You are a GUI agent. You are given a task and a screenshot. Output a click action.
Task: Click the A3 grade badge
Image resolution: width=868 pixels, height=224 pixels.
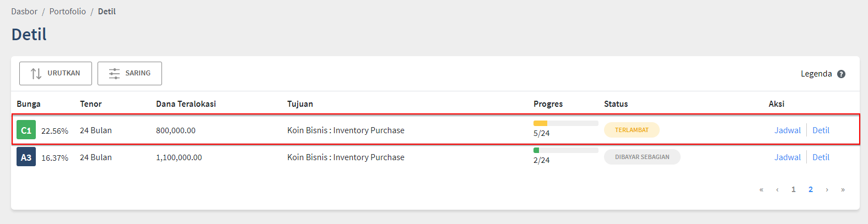[x=26, y=157]
